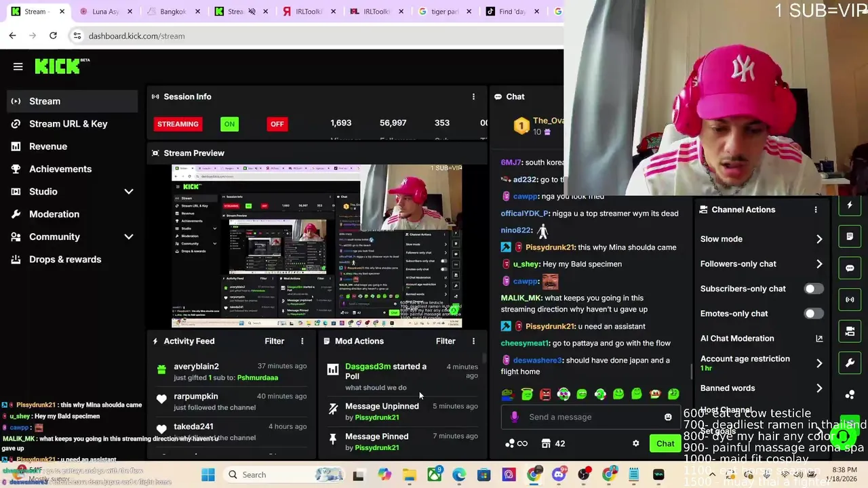Switch to the tiger par browser tab

click(x=444, y=12)
